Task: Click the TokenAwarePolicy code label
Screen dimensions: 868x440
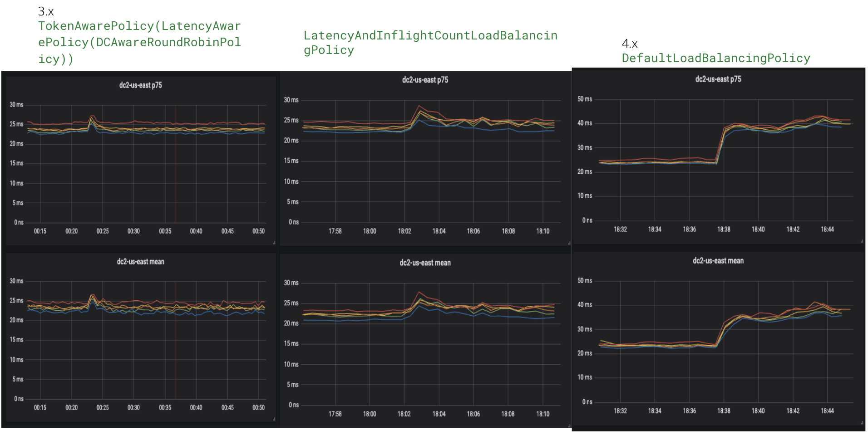Action: [141, 42]
